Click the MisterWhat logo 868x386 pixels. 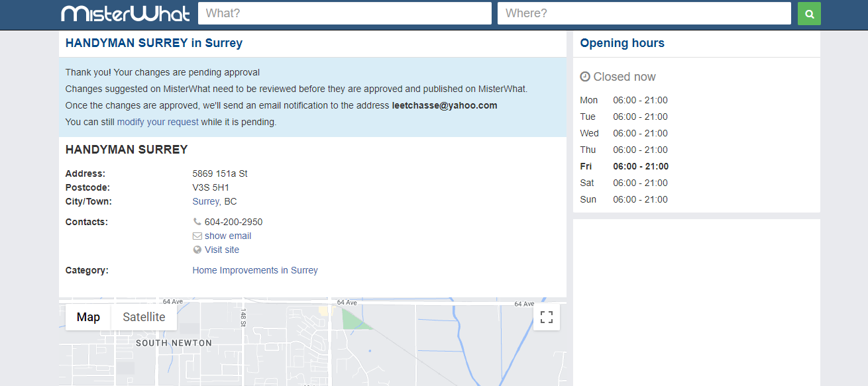pyautogui.click(x=125, y=13)
